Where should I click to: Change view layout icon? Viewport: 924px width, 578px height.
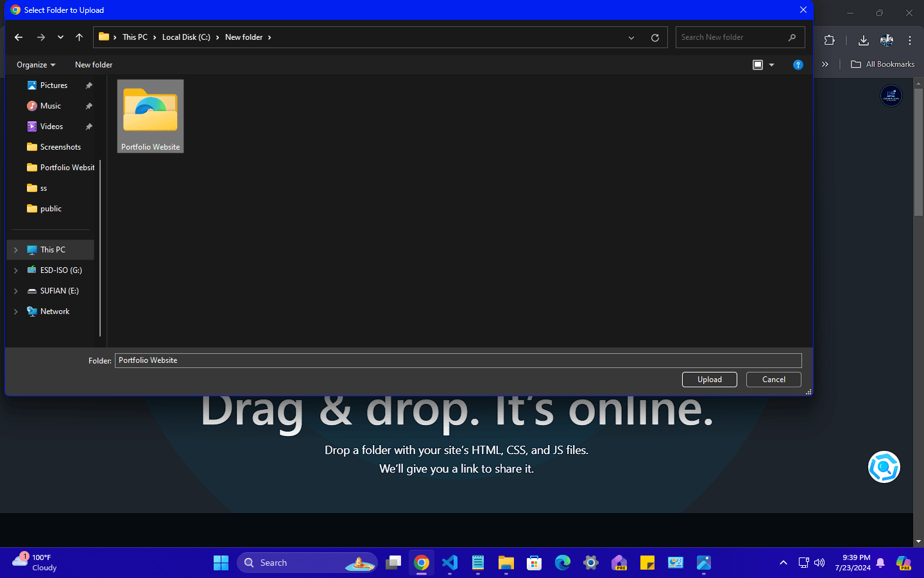(758, 65)
